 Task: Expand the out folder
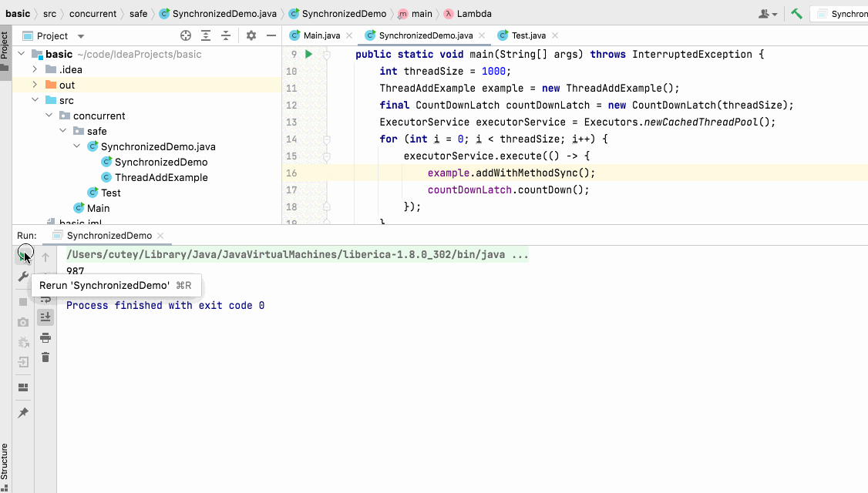(35, 85)
